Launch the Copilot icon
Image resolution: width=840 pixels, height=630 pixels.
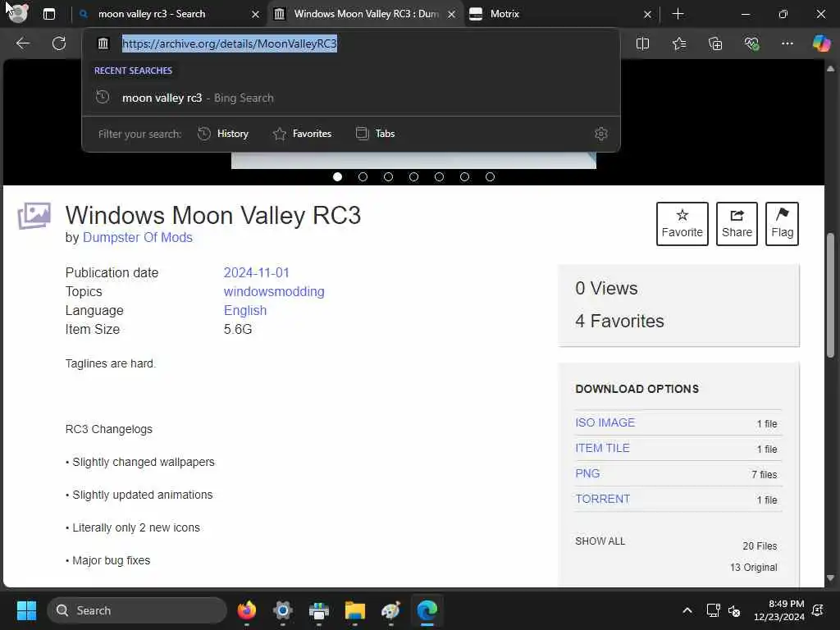coord(821,43)
